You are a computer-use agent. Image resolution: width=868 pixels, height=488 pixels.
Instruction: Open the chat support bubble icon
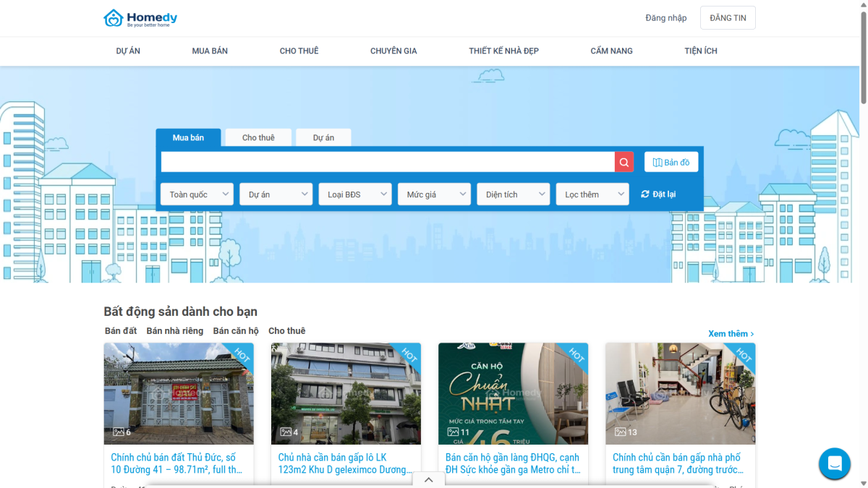(835, 463)
